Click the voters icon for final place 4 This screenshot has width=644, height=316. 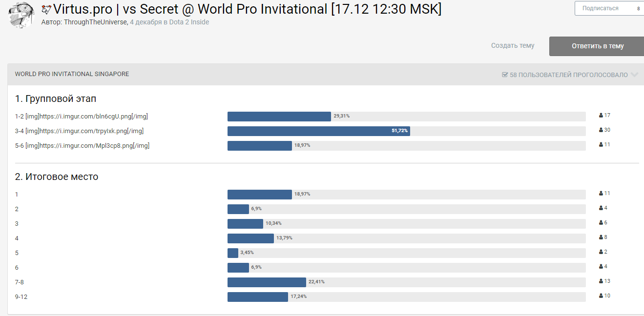[x=601, y=237]
